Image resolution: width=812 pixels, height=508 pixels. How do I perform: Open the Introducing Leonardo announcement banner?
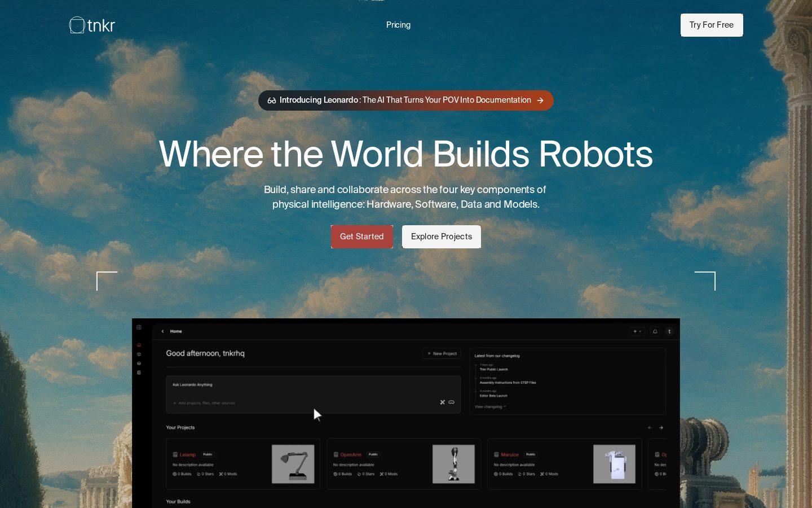coord(406,100)
